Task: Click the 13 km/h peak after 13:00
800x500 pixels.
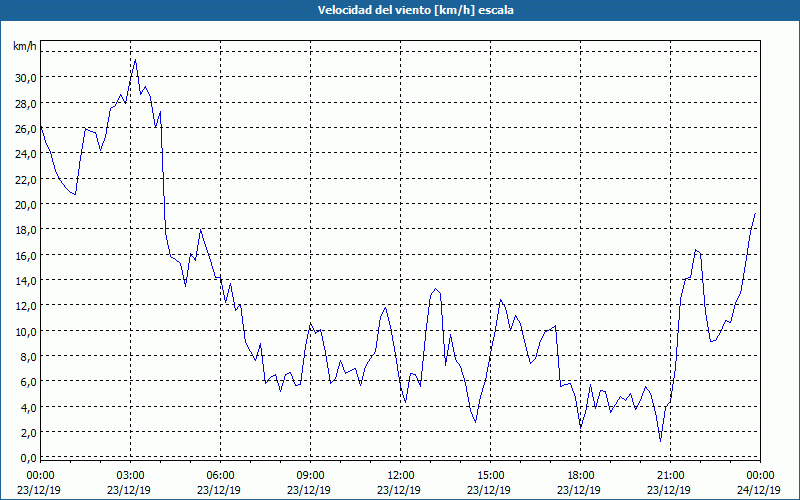Action: click(435, 289)
